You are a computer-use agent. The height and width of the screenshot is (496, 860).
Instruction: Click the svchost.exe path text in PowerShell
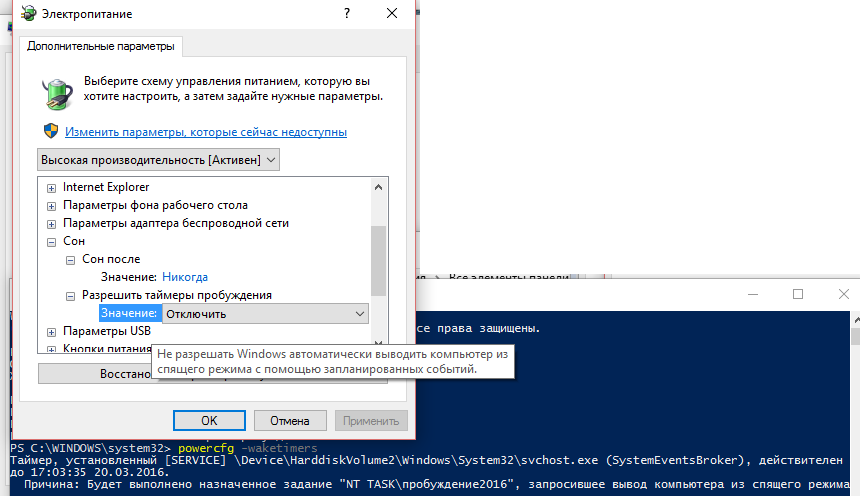pyautogui.click(x=416, y=460)
